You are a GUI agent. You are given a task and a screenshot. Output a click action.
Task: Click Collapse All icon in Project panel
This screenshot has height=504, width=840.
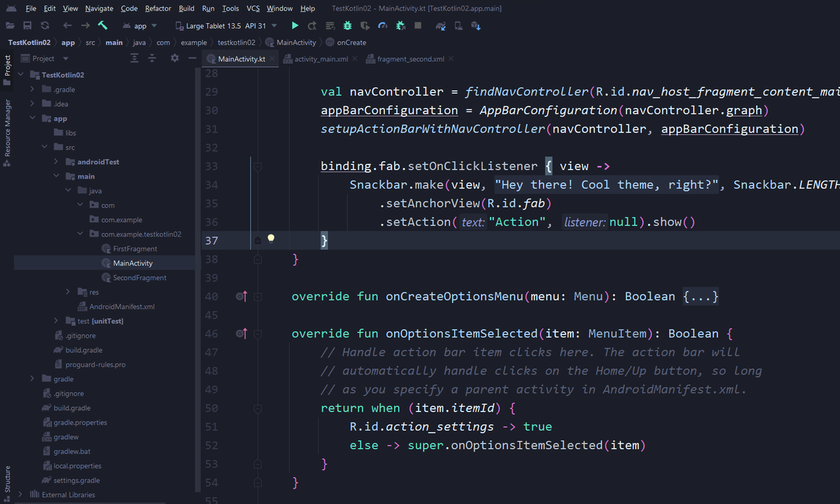[152, 59]
